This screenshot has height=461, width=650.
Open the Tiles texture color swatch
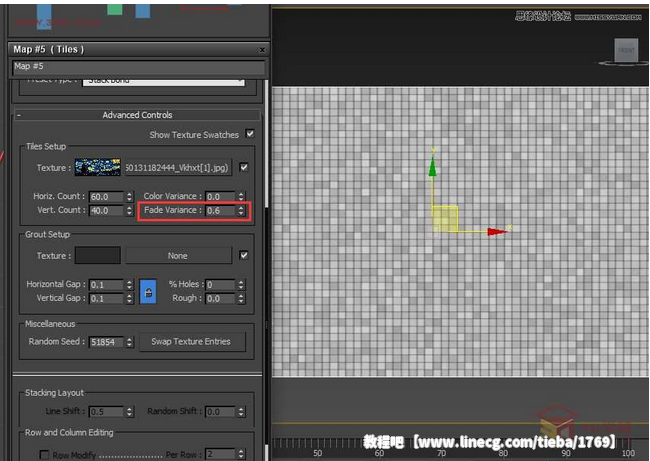tap(98, 167)
